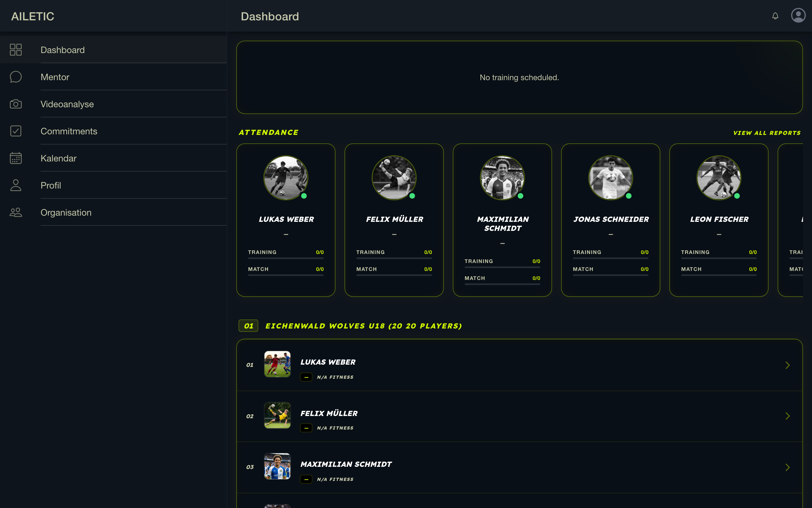Click Lukas Weber's roster photo thumbnail

(x=277, y=364)
